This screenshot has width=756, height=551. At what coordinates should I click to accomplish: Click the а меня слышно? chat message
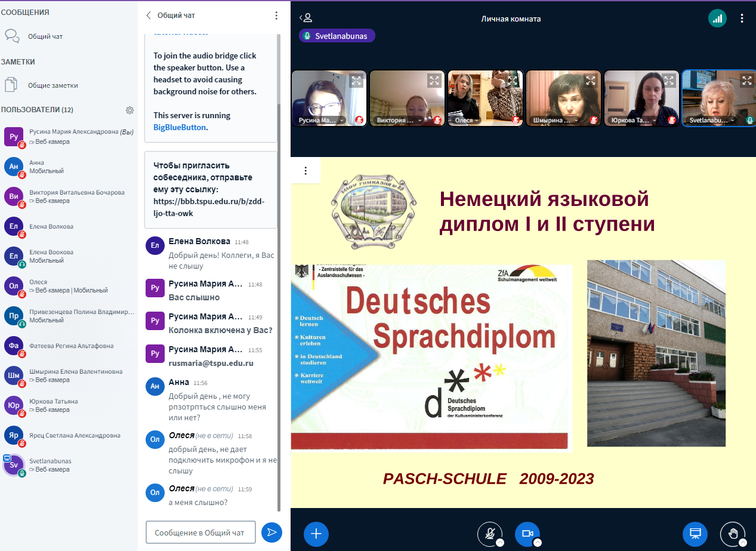(198, 503)
